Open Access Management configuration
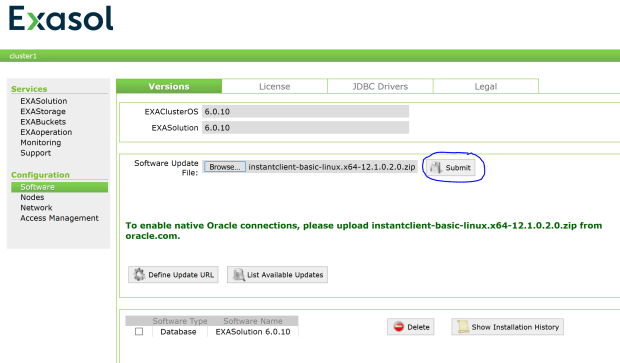620x363 pixels. coord(59,218)
